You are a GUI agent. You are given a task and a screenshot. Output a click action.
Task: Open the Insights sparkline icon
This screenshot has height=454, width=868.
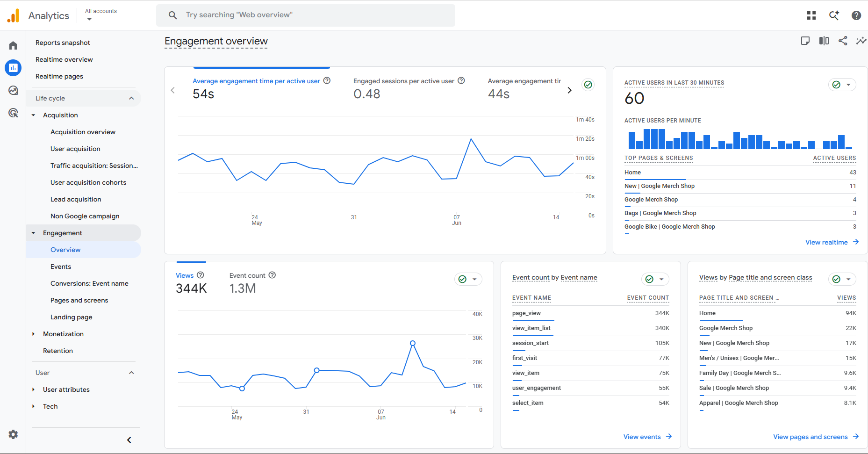(861, 41)
